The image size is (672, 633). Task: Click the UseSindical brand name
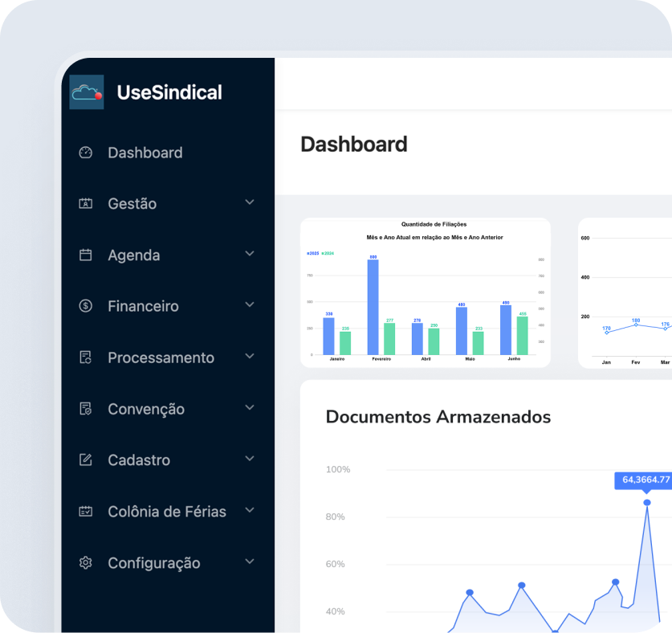coord(169,92)
